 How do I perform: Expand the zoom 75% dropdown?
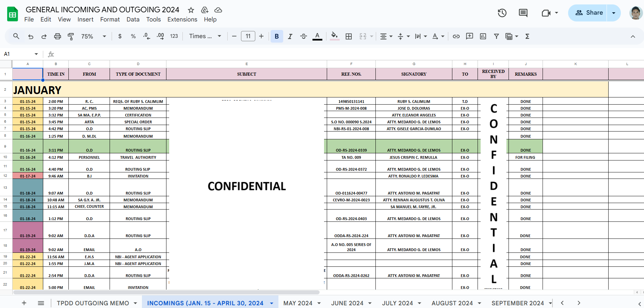[x=94, y=36]
